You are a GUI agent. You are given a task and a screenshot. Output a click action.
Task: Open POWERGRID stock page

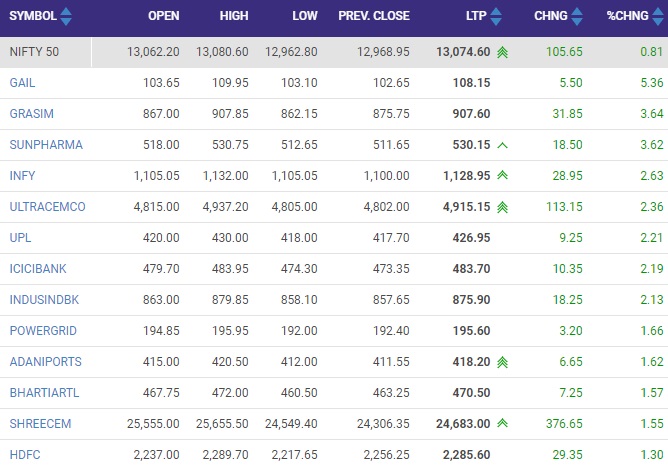[43, 331]
